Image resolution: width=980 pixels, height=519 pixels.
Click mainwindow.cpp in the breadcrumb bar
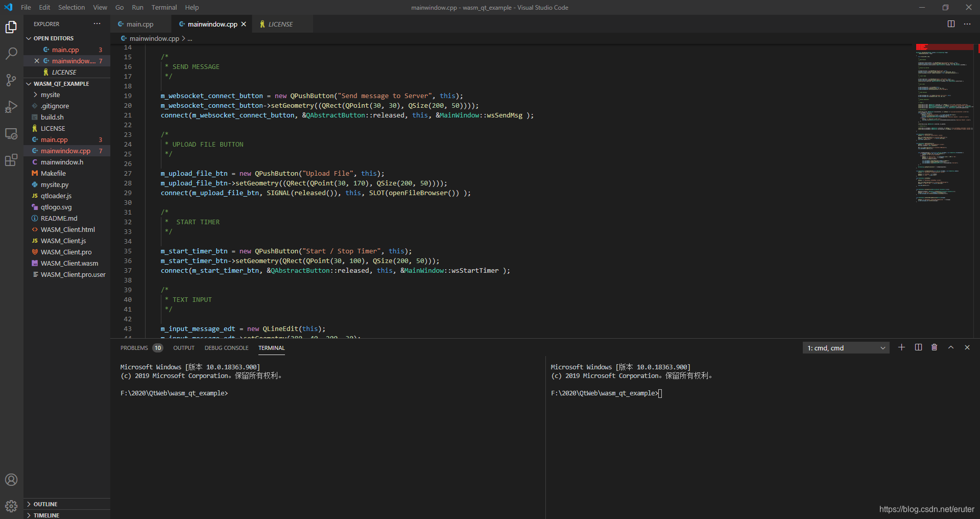[154, 39]
